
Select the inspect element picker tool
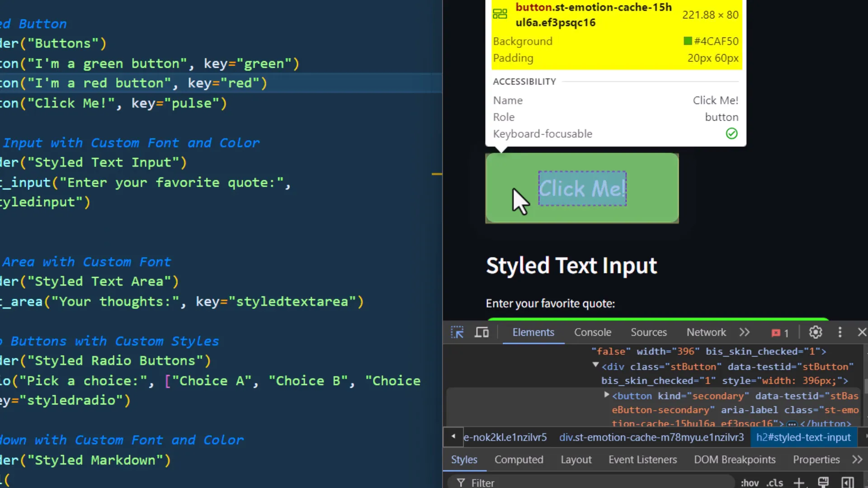pyautogui.click(x=458, y=333)
